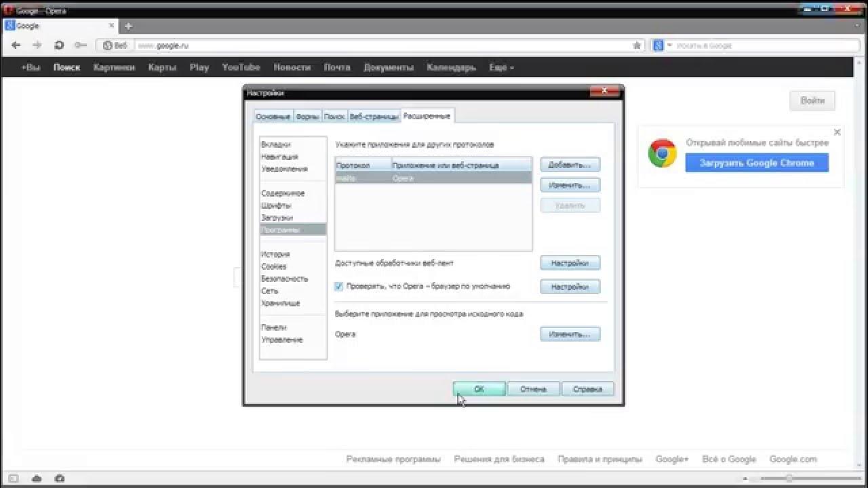This screenshot has width=868, height=488.
Task: Open a new tab with plus button
Action: 128,26
